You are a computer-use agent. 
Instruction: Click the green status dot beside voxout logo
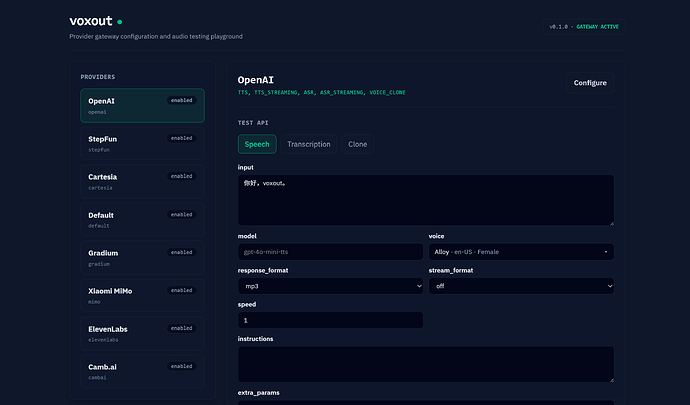pos(120,22)
